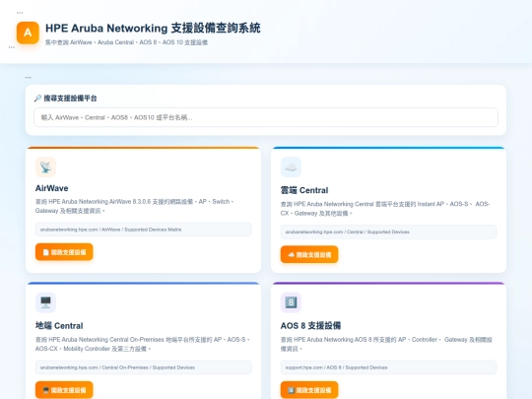Click the AirWave Supported Devices Matrix path
532x399 pixels.
143,230
